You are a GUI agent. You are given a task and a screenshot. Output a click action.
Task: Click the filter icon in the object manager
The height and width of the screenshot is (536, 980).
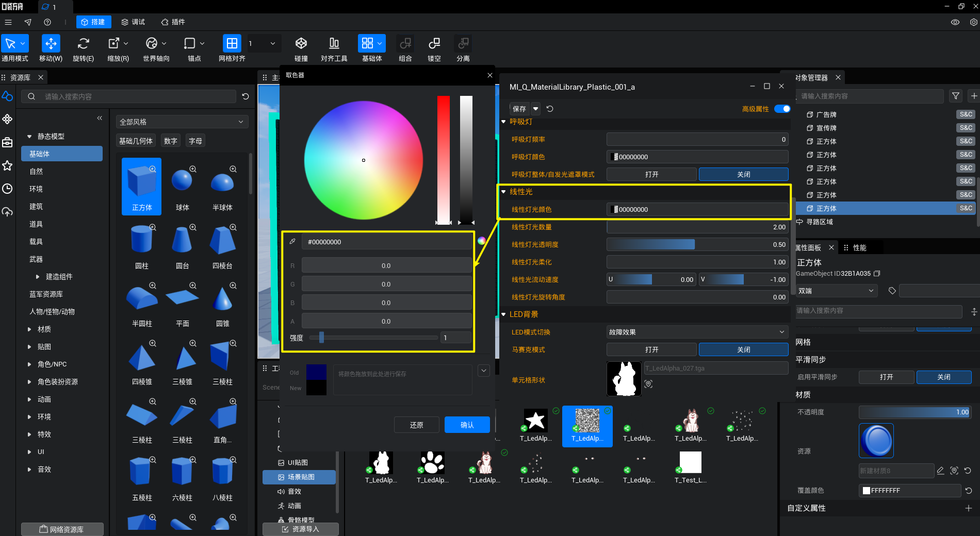coord(956,96)
